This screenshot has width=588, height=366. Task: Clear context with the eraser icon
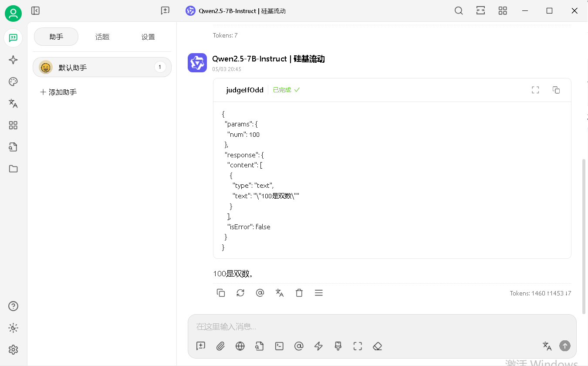[377, 346]
